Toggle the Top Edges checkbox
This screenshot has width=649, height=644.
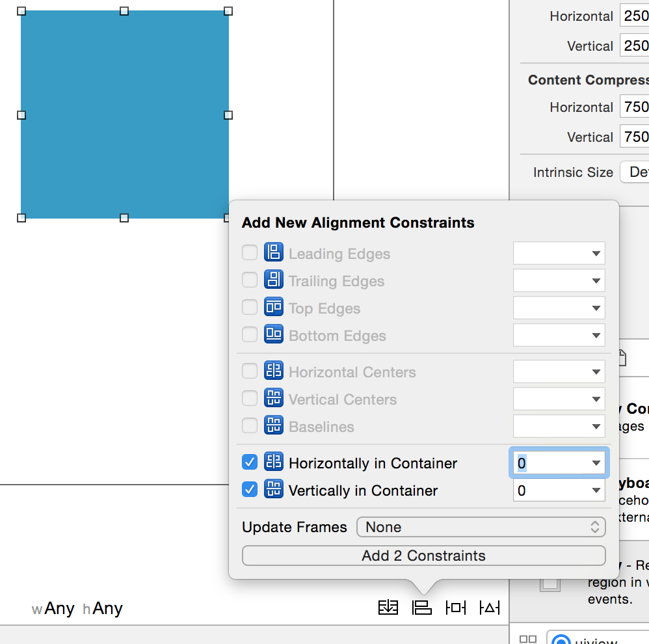pyautogui.click(x=250, y=307)
